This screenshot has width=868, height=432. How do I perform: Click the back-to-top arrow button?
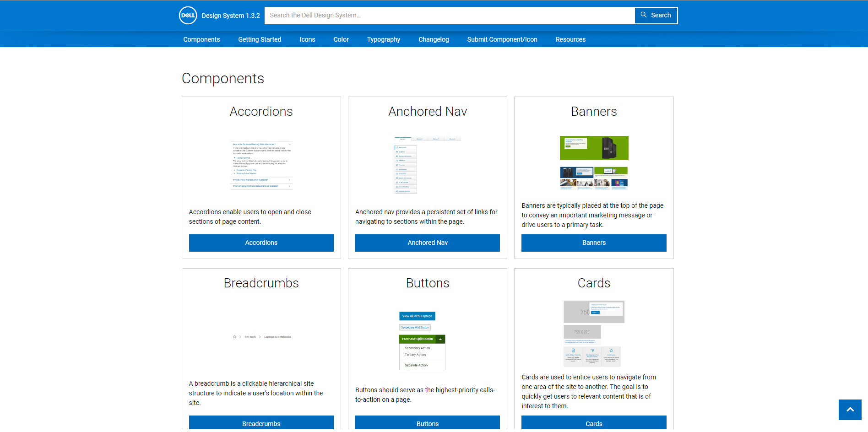pos(850,410)
